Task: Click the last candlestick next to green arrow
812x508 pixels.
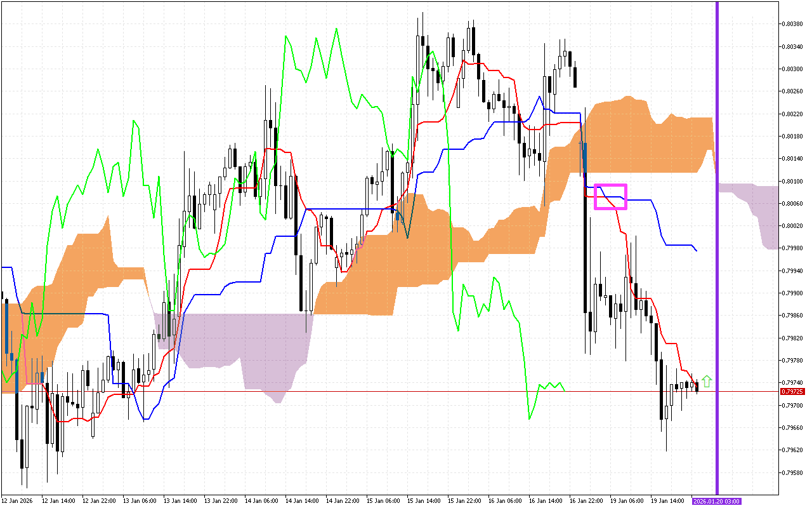Action: (x=697, y=385)
